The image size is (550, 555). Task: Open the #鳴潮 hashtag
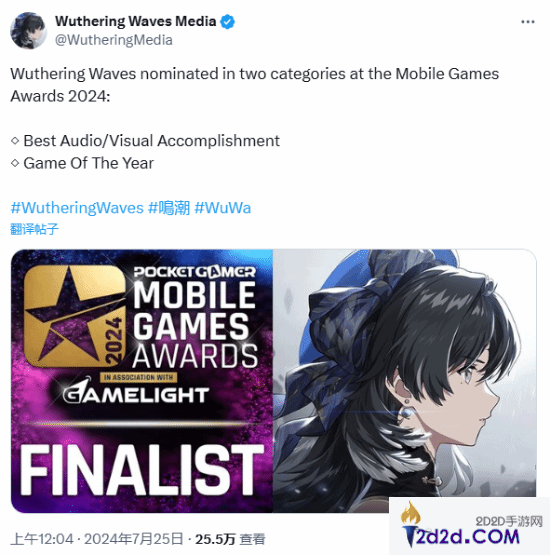pyautogui.click(x=169, y=208)
